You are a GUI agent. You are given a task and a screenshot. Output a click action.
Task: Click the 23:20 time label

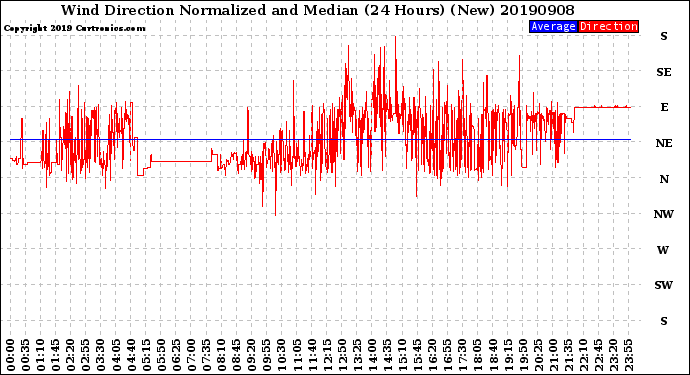click(613, 355)
